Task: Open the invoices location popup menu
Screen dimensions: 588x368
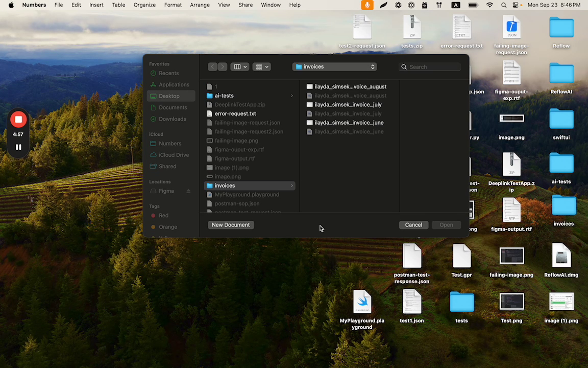Action: tap(334, 67)
